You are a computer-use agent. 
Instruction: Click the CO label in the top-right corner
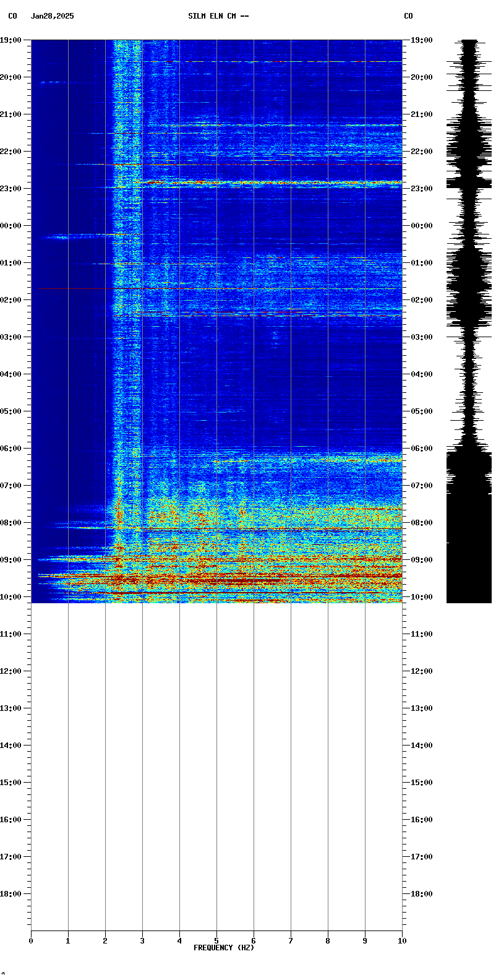[x=408, y=16]
